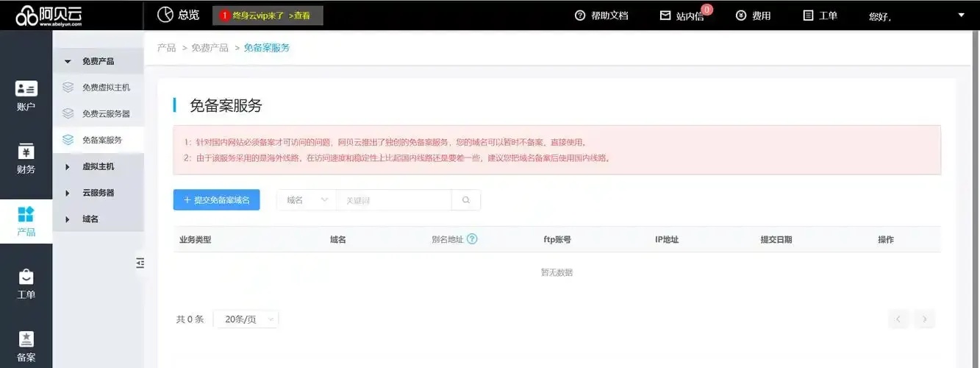Screen dimensions: 980x368
Task: Click the 操作 column header
Action: (x=886, y=240)
